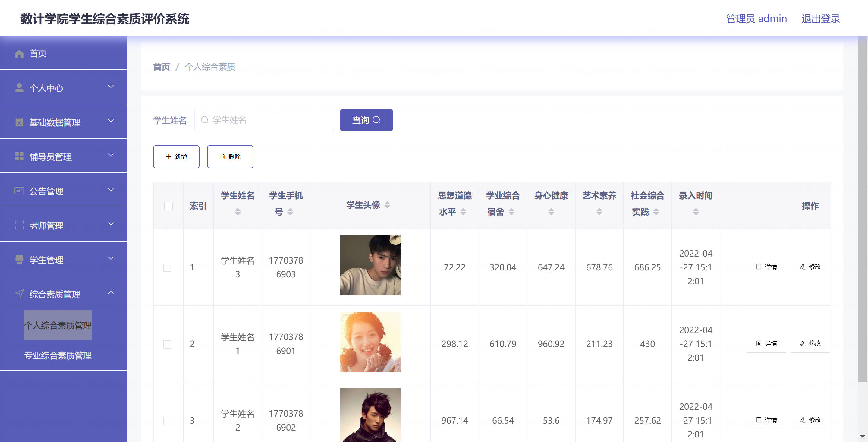The image size is (868, 442).
Task: Click the user icon beside 个人中心
Action: click(19, 88)
